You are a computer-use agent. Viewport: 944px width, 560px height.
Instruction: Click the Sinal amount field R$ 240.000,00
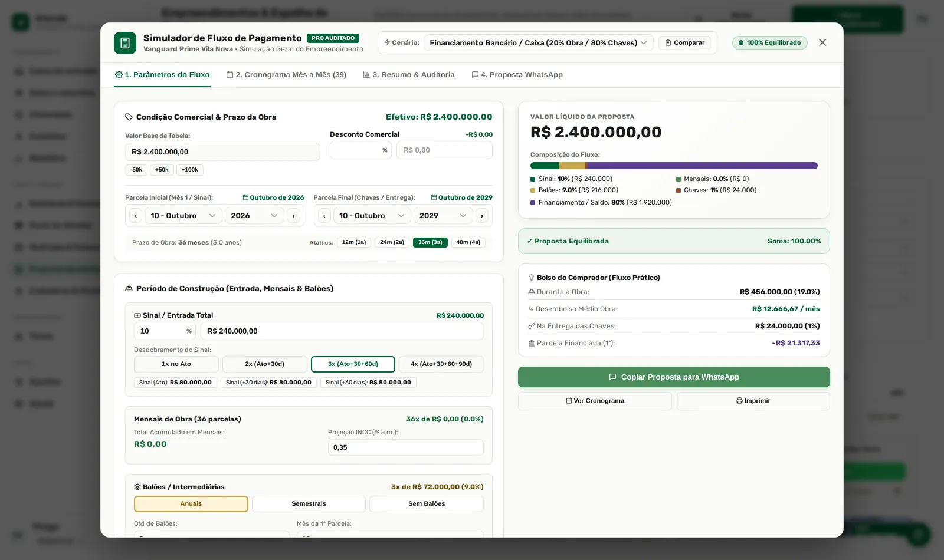pyautogui.click(x=342, y=331)
